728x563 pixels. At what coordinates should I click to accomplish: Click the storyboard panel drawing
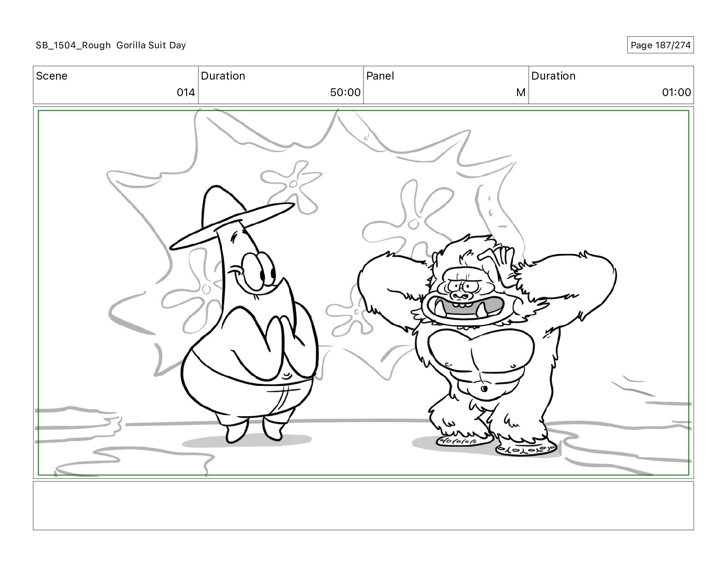[x=364, y=293]
